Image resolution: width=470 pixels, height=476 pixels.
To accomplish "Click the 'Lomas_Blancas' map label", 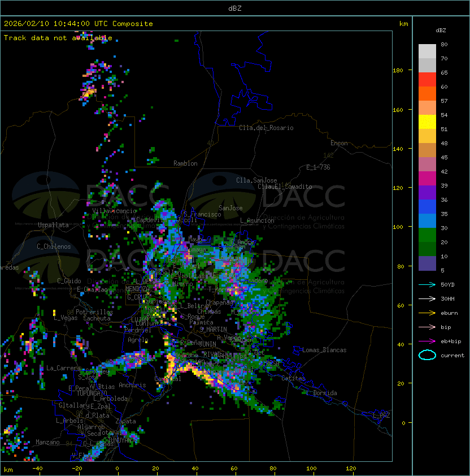I will 324,350.
